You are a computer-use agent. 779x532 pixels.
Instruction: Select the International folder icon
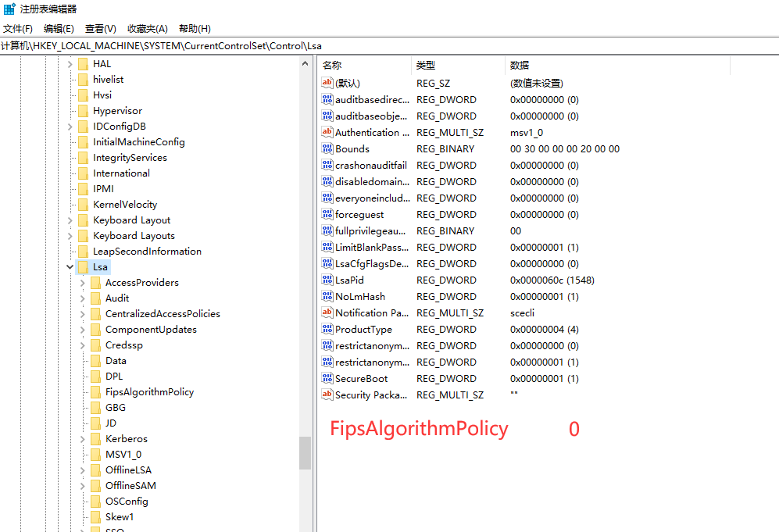(x=84, y=173)
